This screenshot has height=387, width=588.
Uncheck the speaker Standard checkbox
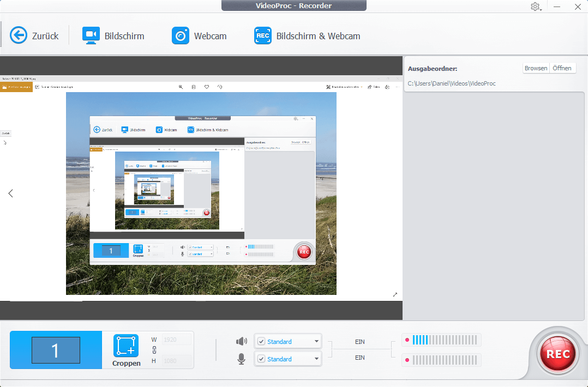(261, 342)
